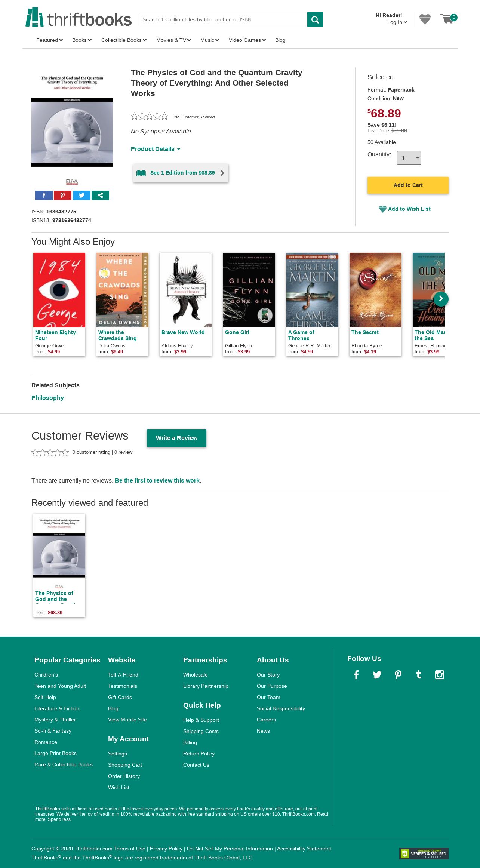Viewport: 480px width, 868px height.
Task: Open Careers footer link
Action: pyautogui.click(x=266, y=720)
